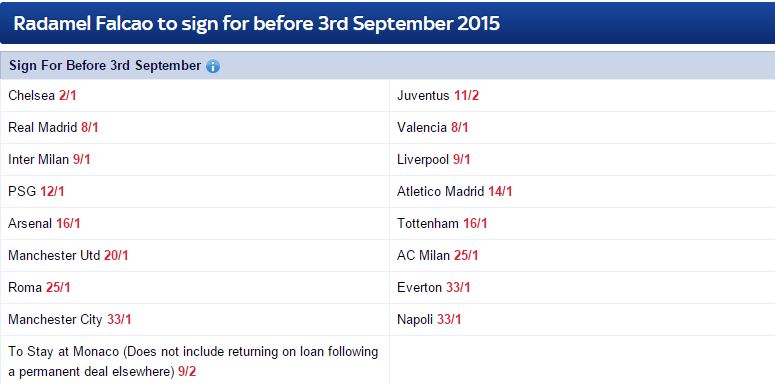
Task: Click Liverpool 9/1 odds
Action: pos(462,160)
